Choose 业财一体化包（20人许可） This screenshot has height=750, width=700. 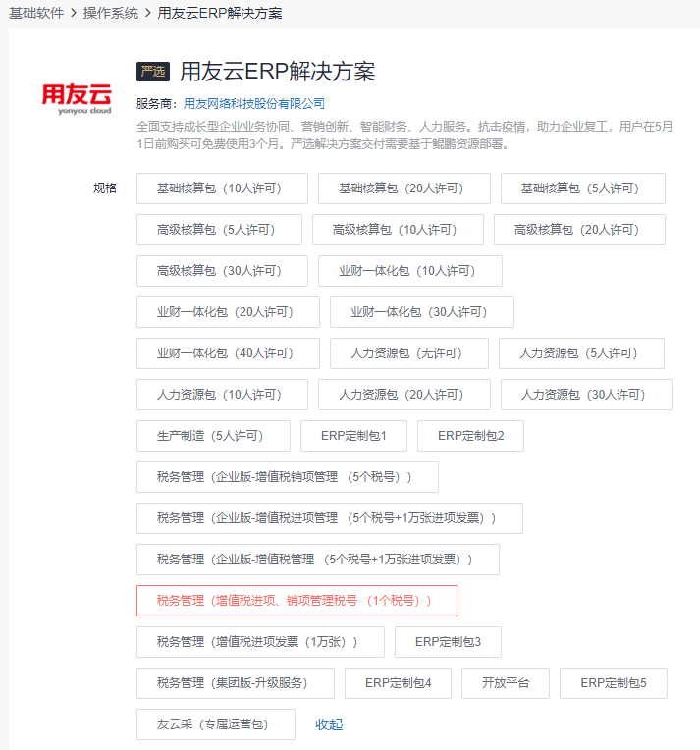(x=228, y=312)
